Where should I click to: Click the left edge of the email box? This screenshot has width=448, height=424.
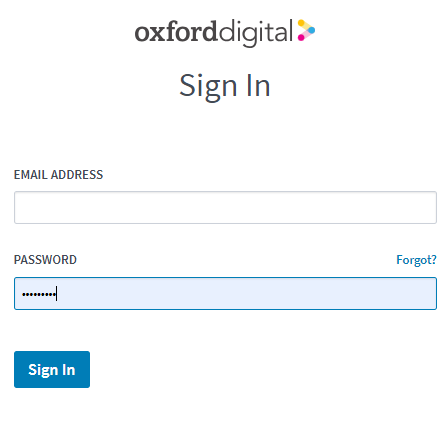pos(17,207)
